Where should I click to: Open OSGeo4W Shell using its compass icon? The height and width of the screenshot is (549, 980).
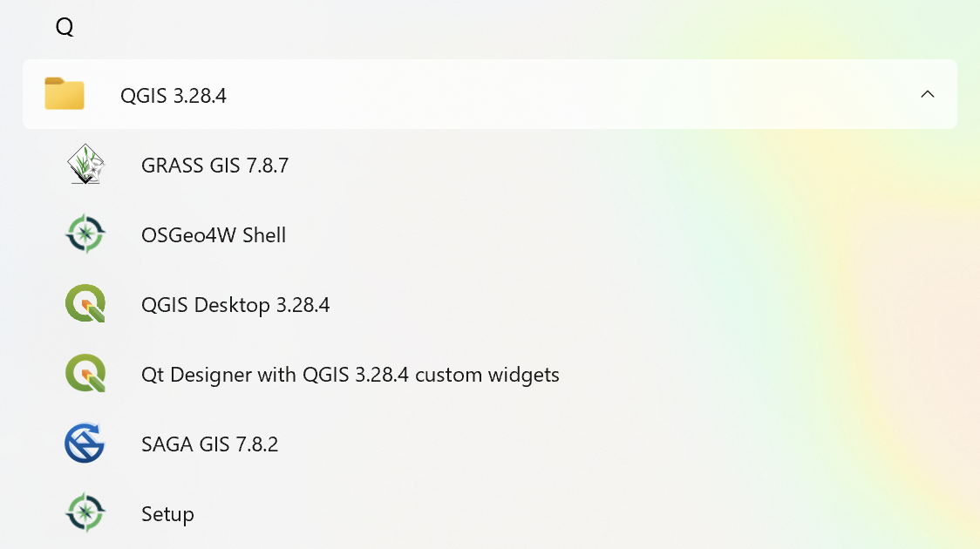pyautogui.click(x=85, y=234)
